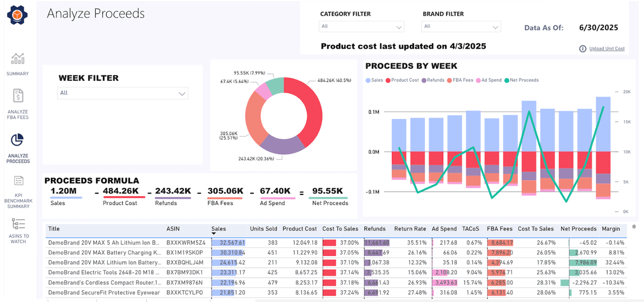
Task: Toggle the Sales legend series
Action: [374, 80]
